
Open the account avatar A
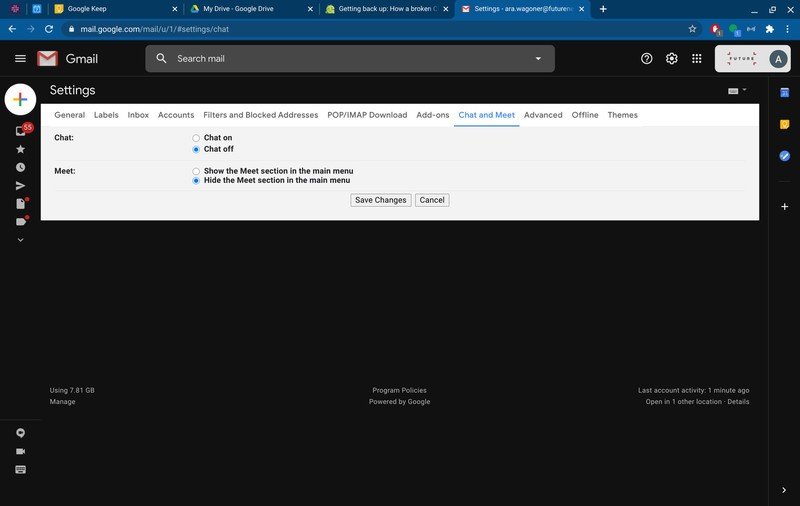[778, 59]
